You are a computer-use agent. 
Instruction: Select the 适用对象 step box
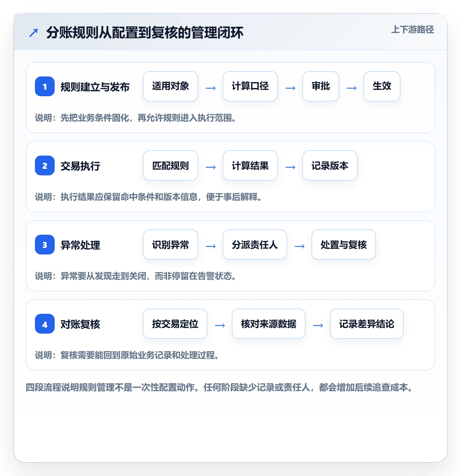click(x=171, y=86)
